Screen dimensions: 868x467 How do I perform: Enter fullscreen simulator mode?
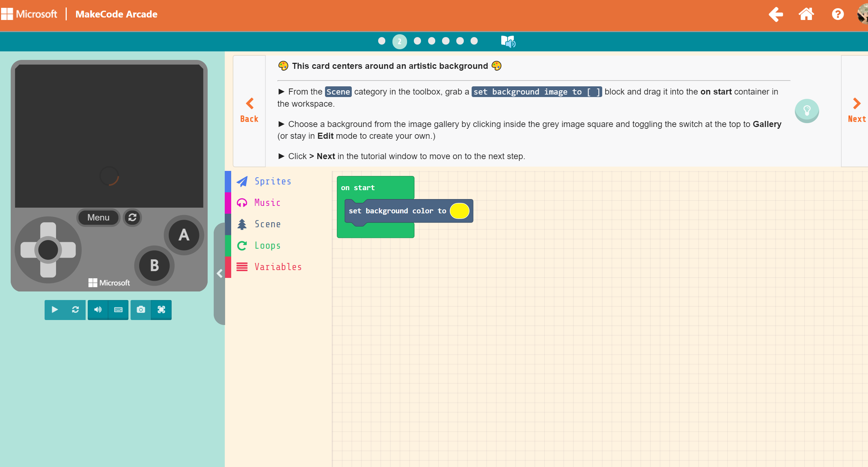[161, 310]
